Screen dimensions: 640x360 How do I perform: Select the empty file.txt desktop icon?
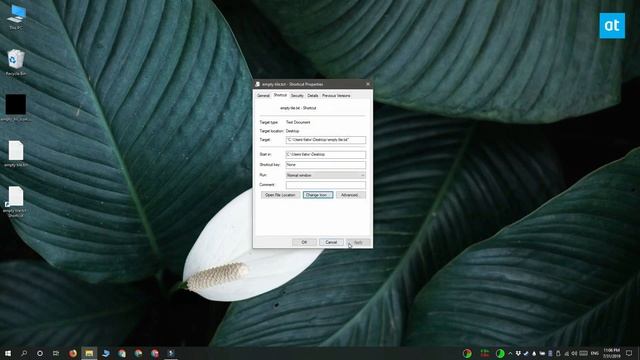click(16, 154)
